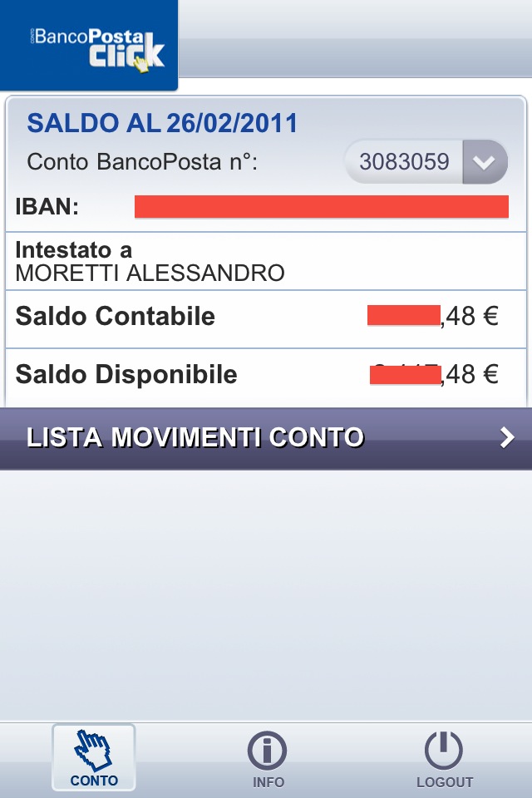Select the LOGOUT label in bottom bar

445,781
